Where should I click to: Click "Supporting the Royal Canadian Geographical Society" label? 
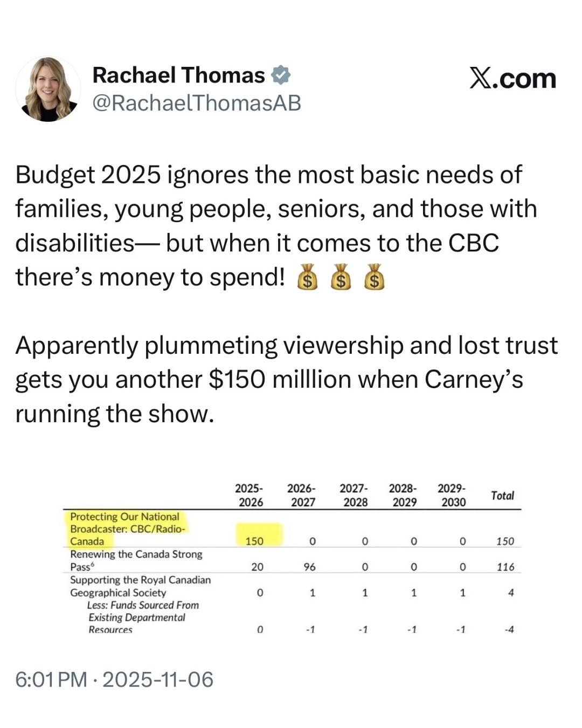tap(140, 586)
